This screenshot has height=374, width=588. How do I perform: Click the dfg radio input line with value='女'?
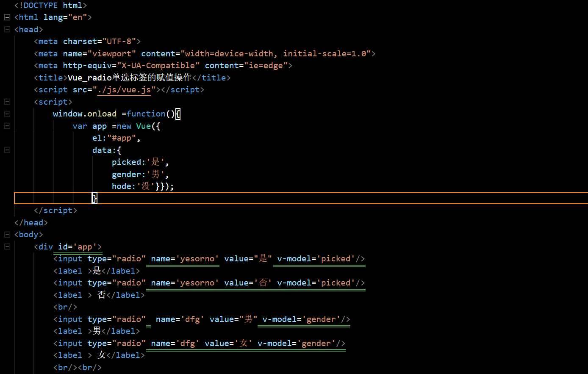pos(200,344)
